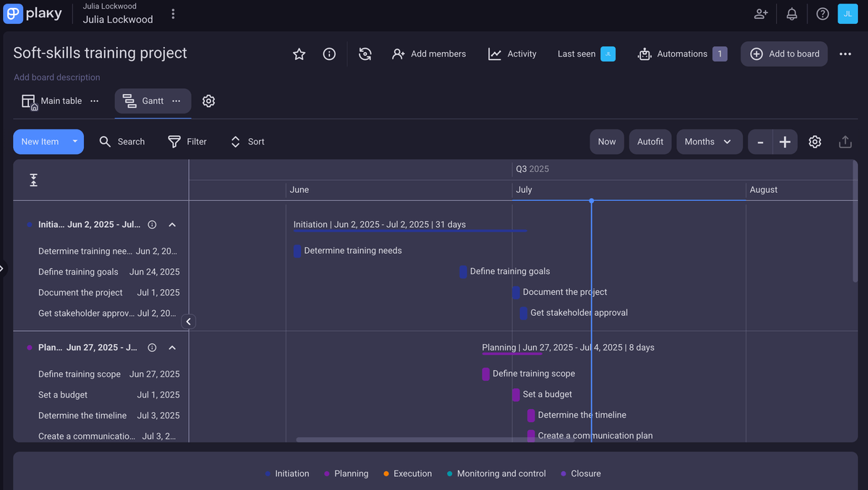Image resolution: width=868 pixels, height=490 pixels.
Task: Star the board as favorite
Action: click(299, 54)
